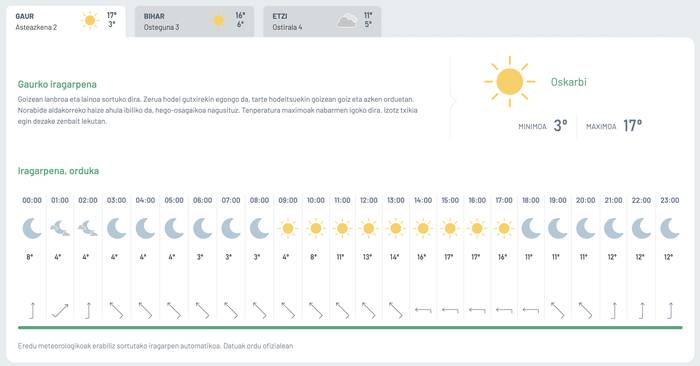700x366 pixels.
Task: Click the large Oskarbi sun icon
Action: (x=509, y=82)
